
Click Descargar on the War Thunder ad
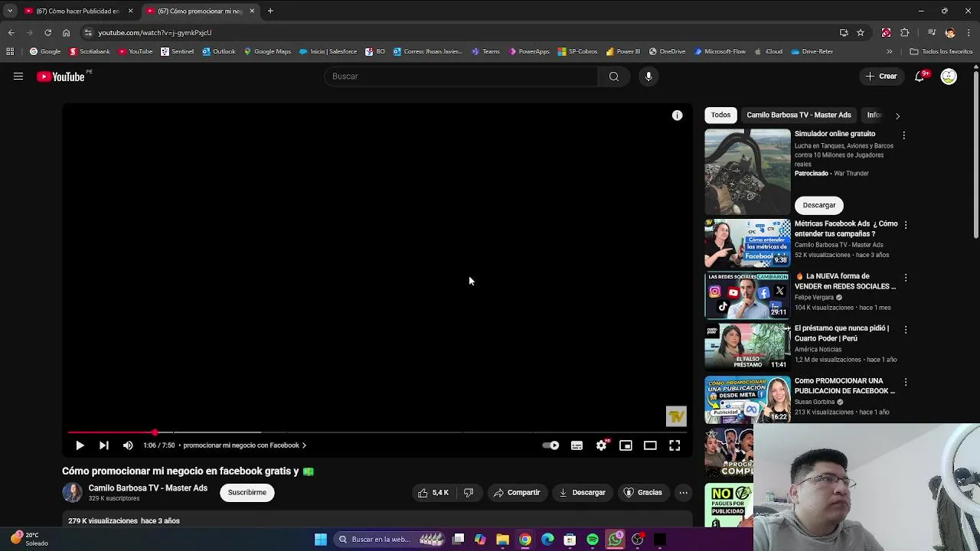click(819, 205)
